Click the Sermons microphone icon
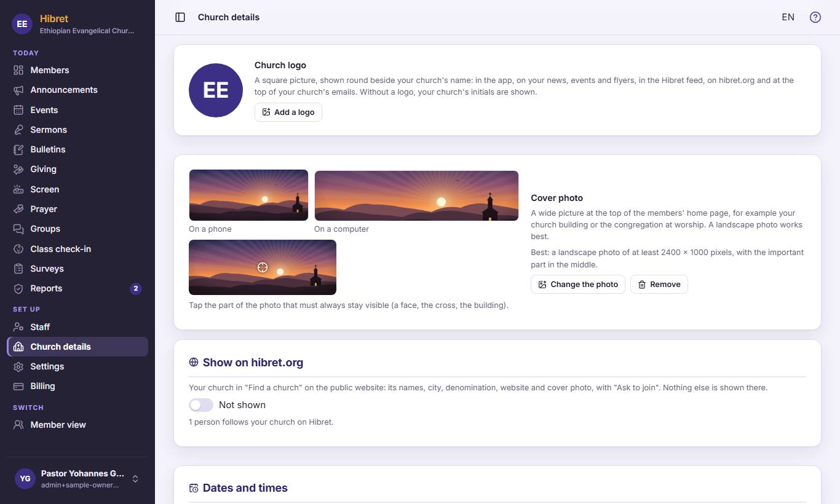This screenshot has width=840, height=504. tap(18, 130)
